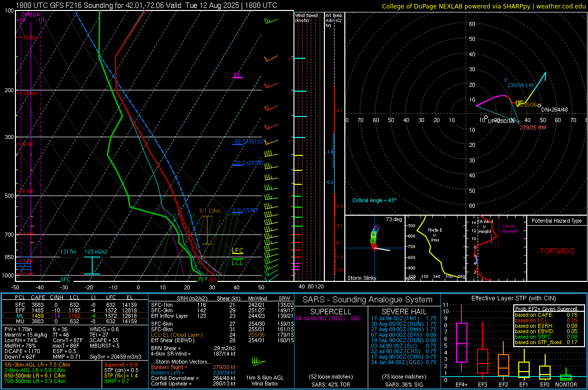Click the magenta EL marker on the skew-T
The height and width of the screenshot is (390, 588).
pos(237,75)
